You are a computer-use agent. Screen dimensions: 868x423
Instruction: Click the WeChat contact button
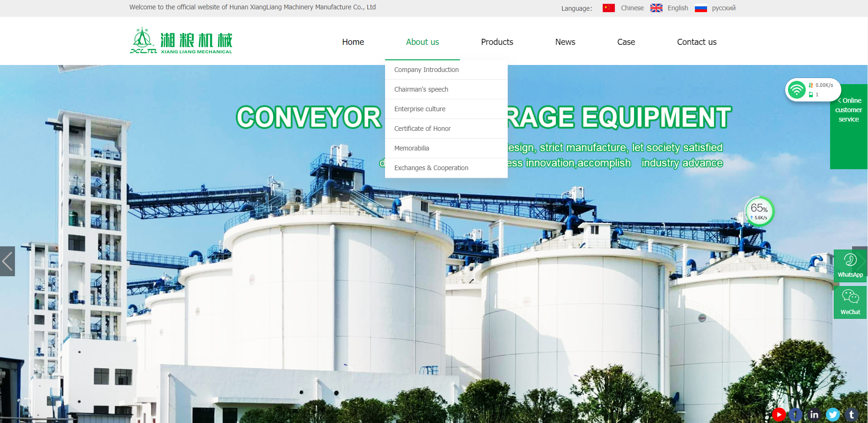[x=850, y=302]
